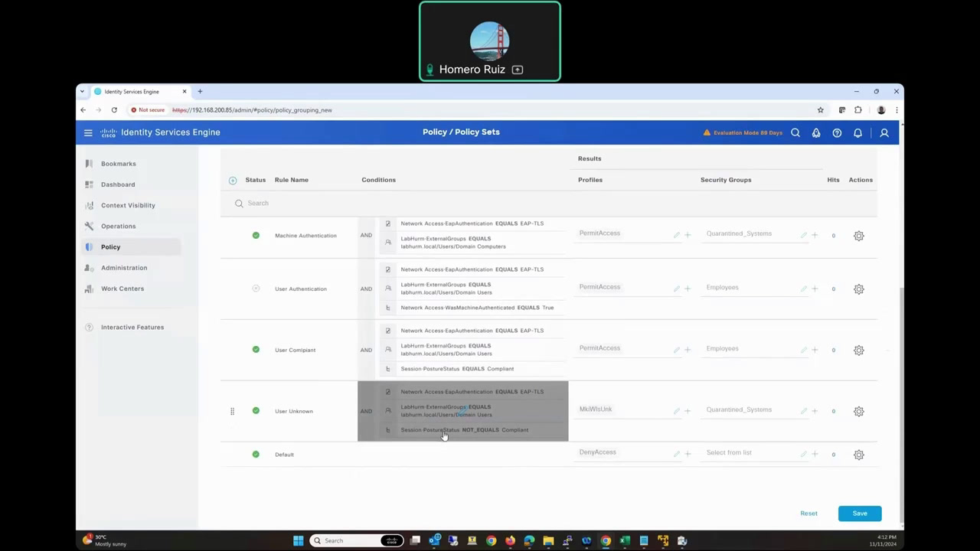Screen dimensions: 980x551
Task: Click the Evaluation Mode 89 Days warning
Action: (743, 132)
